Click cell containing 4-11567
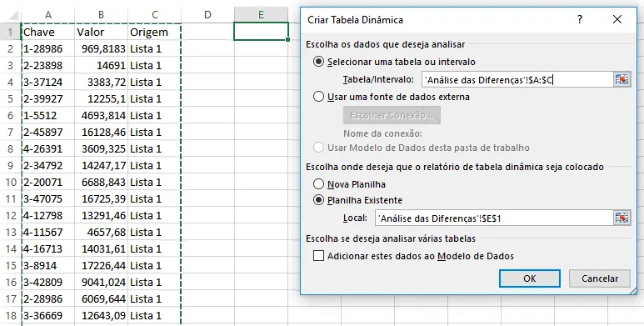 (48, 232)
